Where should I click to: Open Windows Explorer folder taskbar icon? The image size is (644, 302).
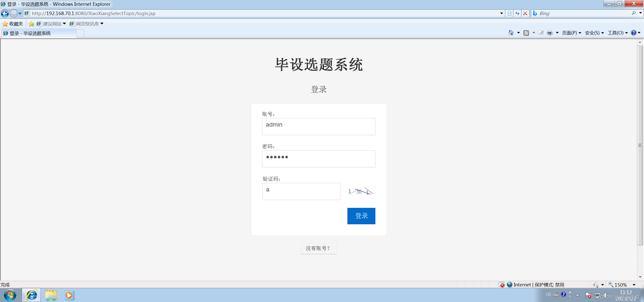[51, 295]
